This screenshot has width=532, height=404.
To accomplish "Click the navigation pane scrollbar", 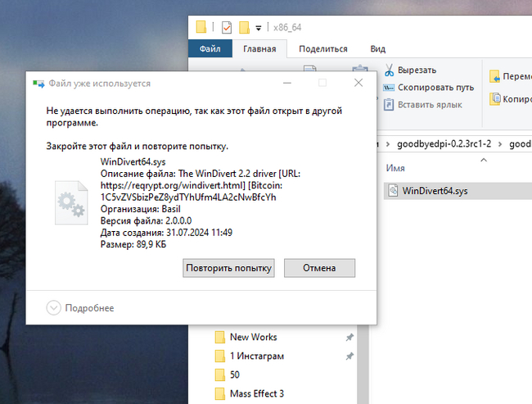I will (x=363, y=364).
